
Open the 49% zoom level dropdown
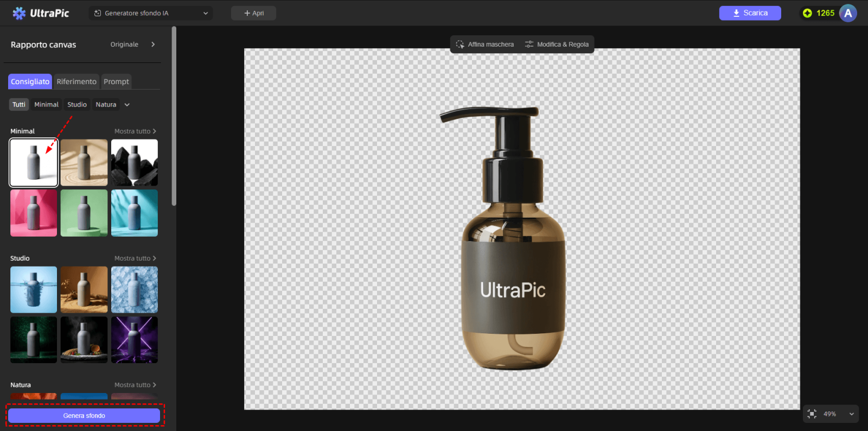click(x=839, y=414)
